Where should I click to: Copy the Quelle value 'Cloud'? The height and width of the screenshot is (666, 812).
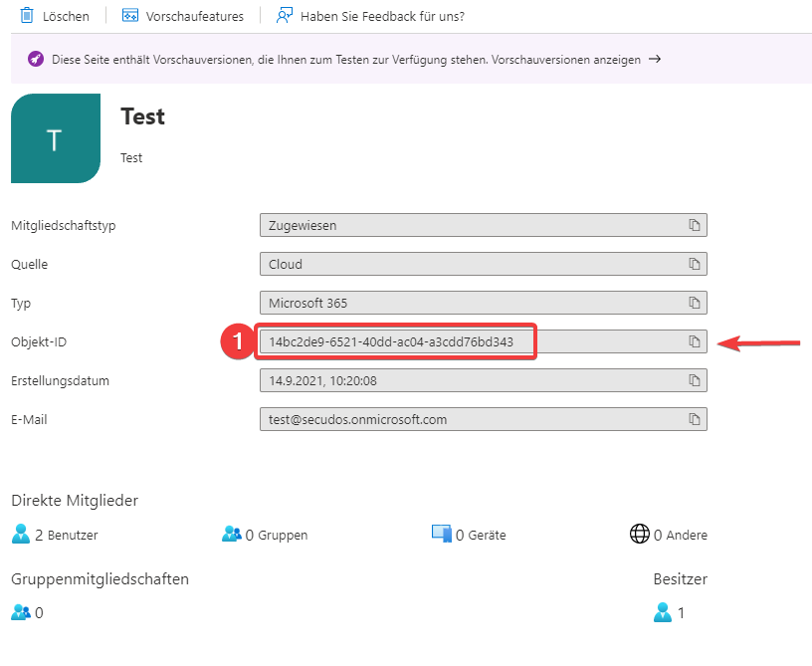(x=695, y=264)
